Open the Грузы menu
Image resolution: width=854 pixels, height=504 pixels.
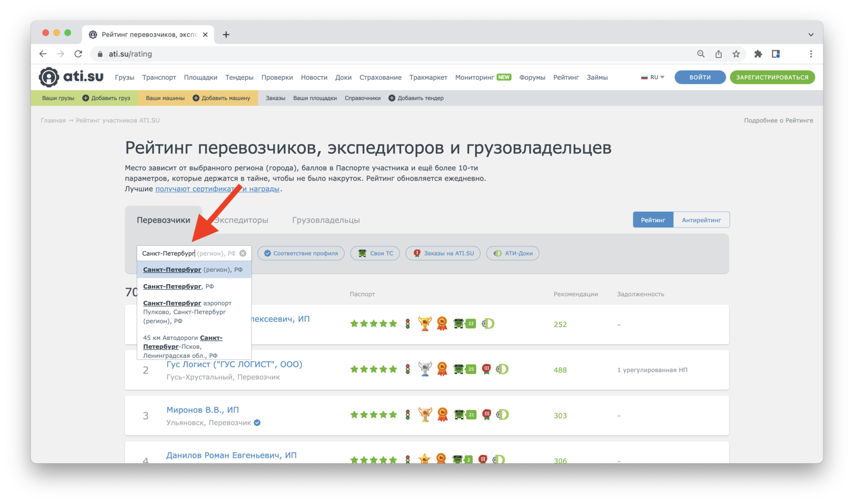pyautogui.click(x=125, y=77)
